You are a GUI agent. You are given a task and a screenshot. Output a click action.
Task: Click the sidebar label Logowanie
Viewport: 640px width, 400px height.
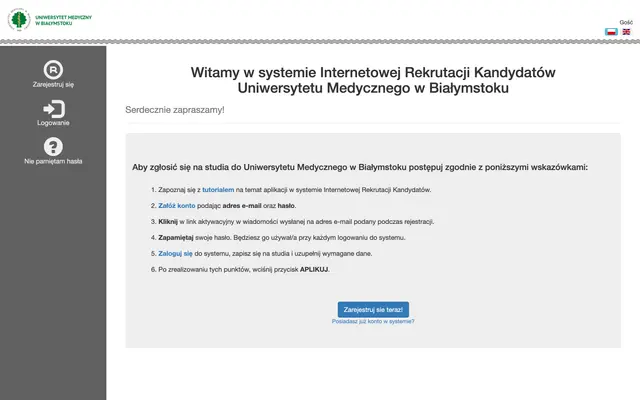point(53,123)
